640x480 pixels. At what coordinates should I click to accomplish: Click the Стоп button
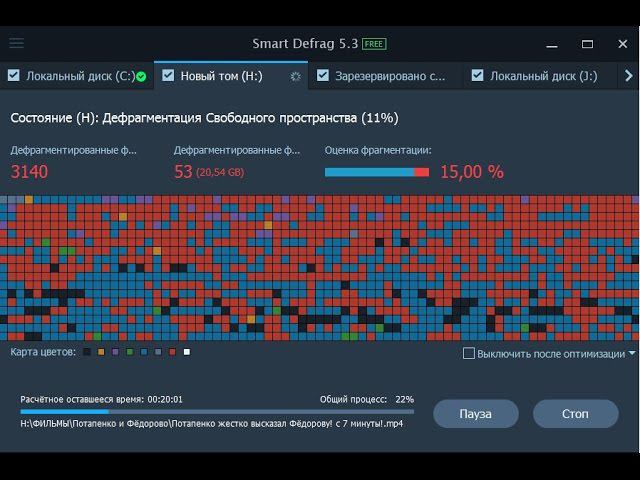(576, 414)
